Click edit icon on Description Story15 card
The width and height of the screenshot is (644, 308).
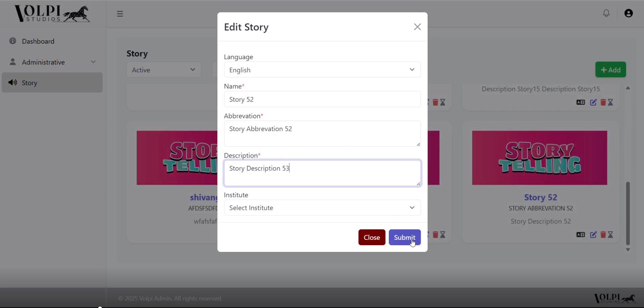point(593,102)
